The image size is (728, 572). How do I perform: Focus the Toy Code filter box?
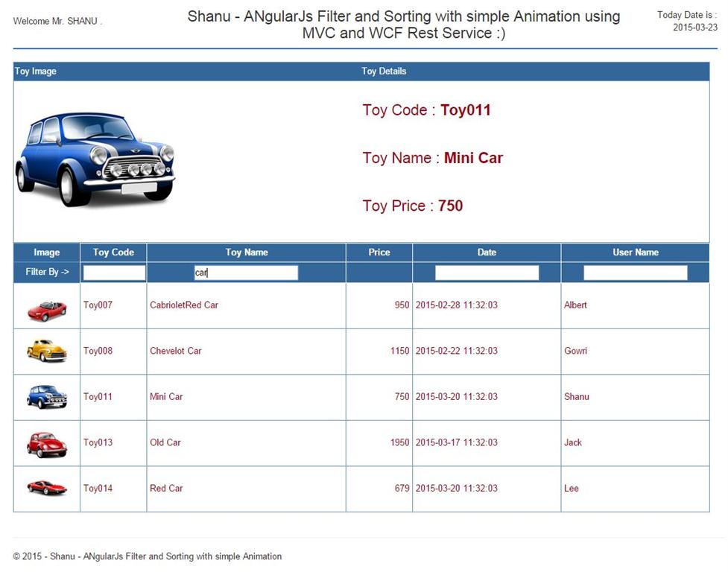114,273
